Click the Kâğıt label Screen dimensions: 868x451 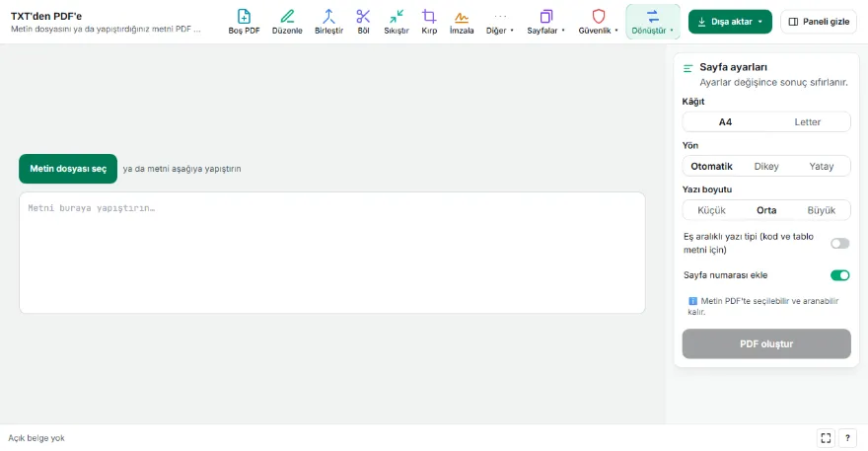(693, 102)
